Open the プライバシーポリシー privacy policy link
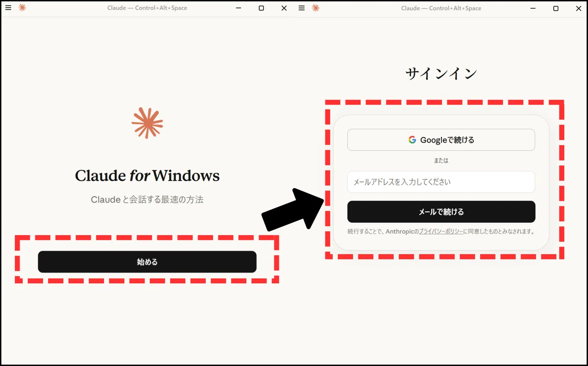The width and height of the screenshot is (588, 366). point(441,231)
